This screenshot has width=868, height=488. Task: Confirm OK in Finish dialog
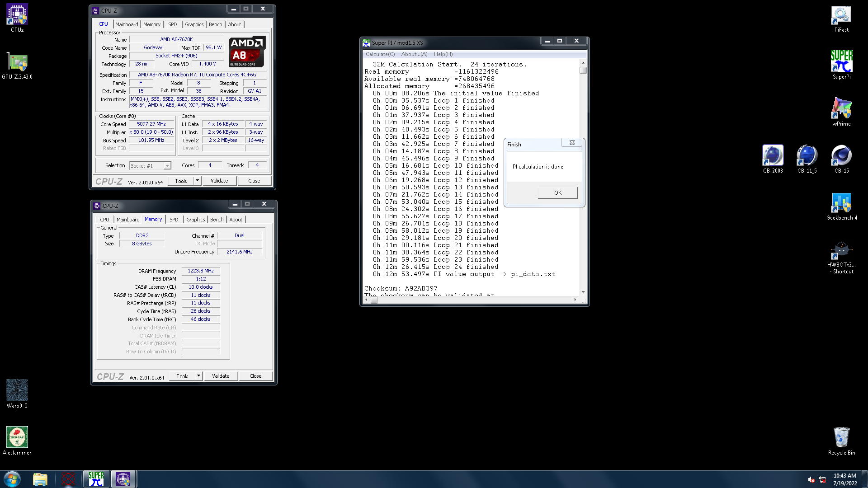558,192
